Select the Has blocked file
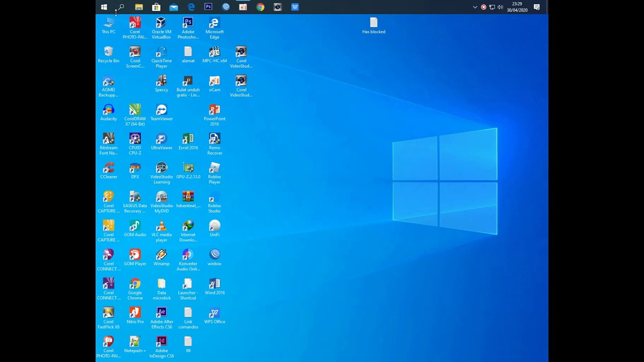The height and width of the screenshot is (362, 644). coord(374,26)
